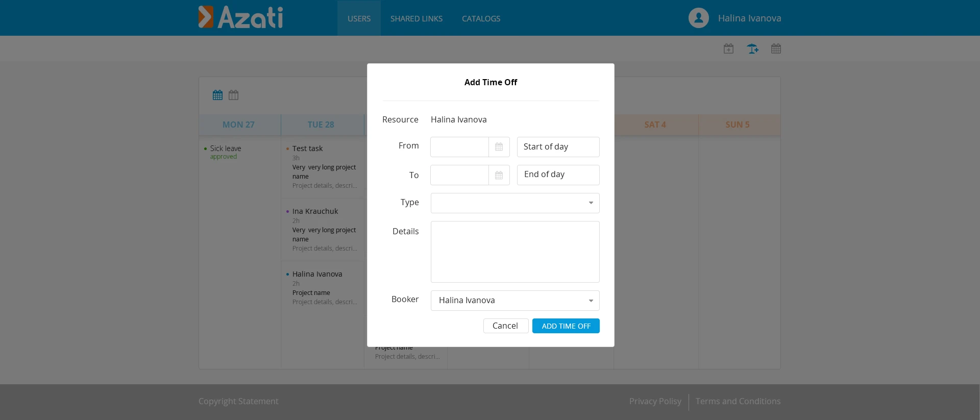980x420 pixels.
Task: Click the add booking calendar icon in toolbar
Action: [728, 48]
